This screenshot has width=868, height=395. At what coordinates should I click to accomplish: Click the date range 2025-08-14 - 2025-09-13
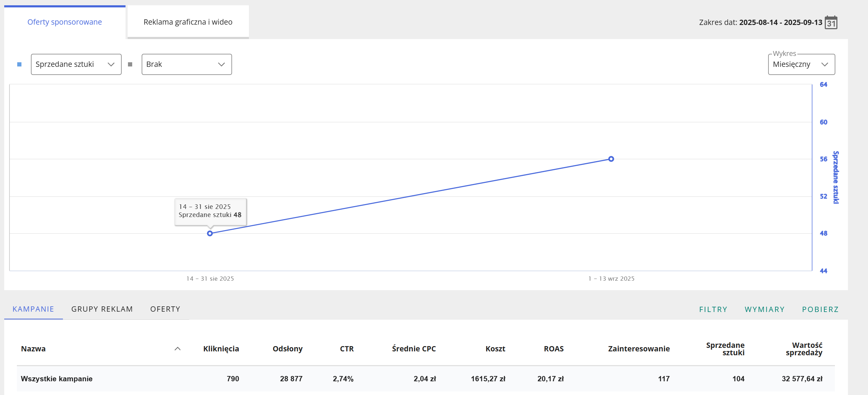tap(781, 23)
